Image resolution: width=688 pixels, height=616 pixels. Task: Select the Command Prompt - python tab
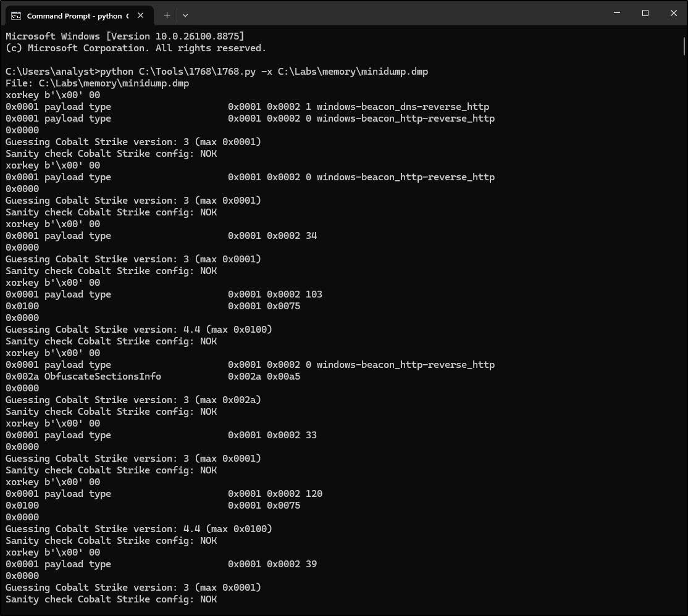80,15
